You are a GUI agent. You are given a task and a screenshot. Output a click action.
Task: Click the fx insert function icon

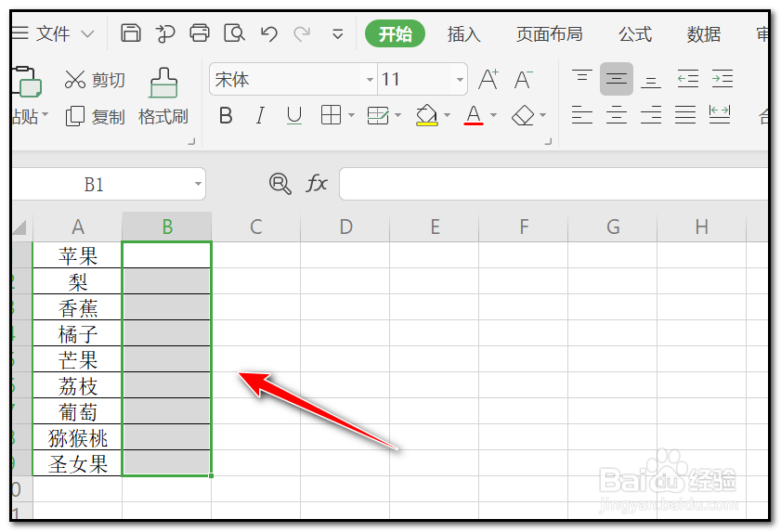[x=317, y=184]
